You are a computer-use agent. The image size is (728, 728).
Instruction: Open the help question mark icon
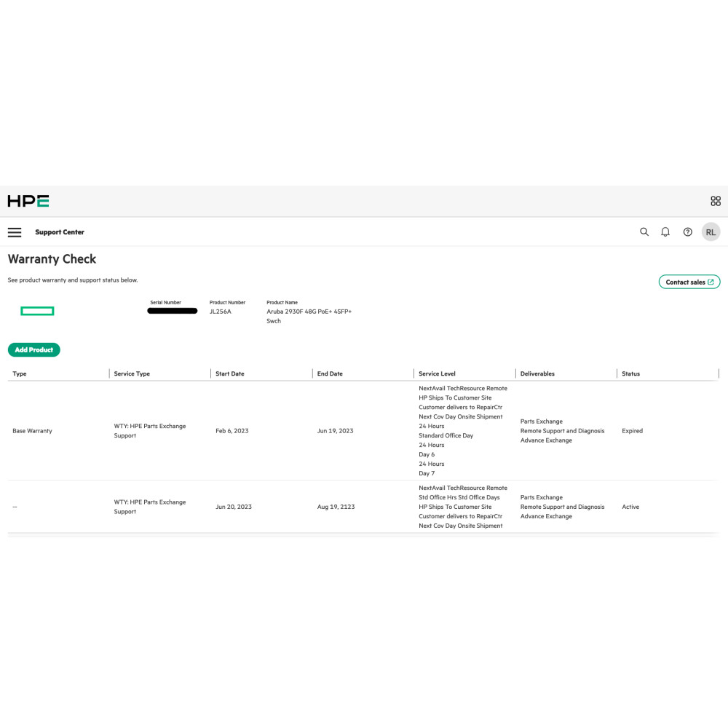point(687,232)
